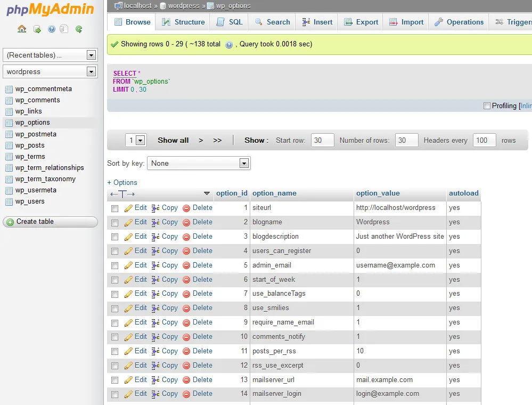Click the Home icon in phpMyAdmin sidebar
532x405 pixels.
click(x=22, y=29)
